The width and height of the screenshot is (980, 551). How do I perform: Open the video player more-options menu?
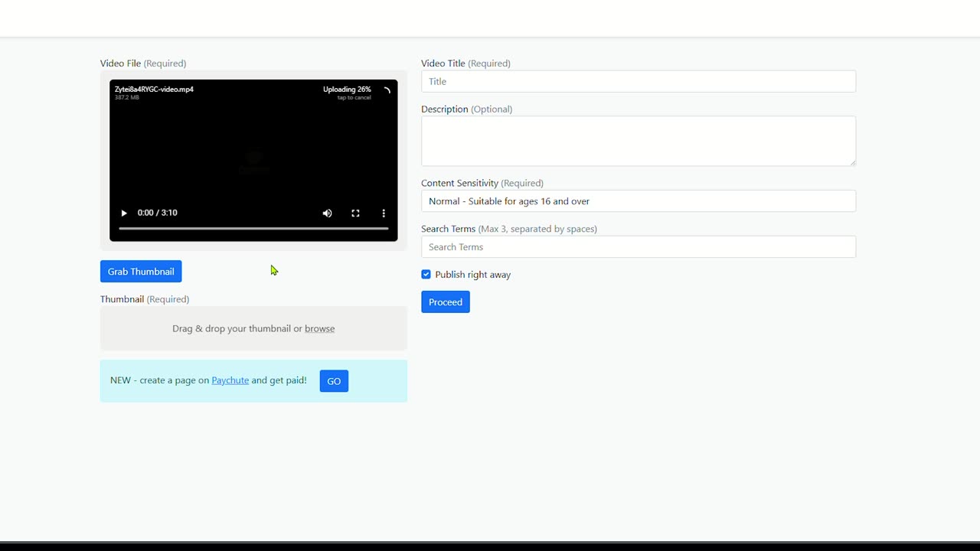click(x=384, y=214)
